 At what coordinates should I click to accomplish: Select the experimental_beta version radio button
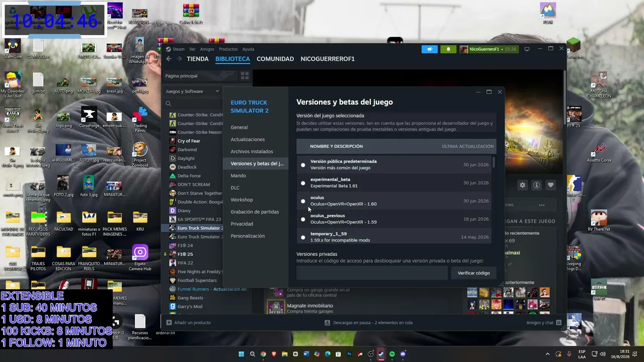[x=303, y=183]
